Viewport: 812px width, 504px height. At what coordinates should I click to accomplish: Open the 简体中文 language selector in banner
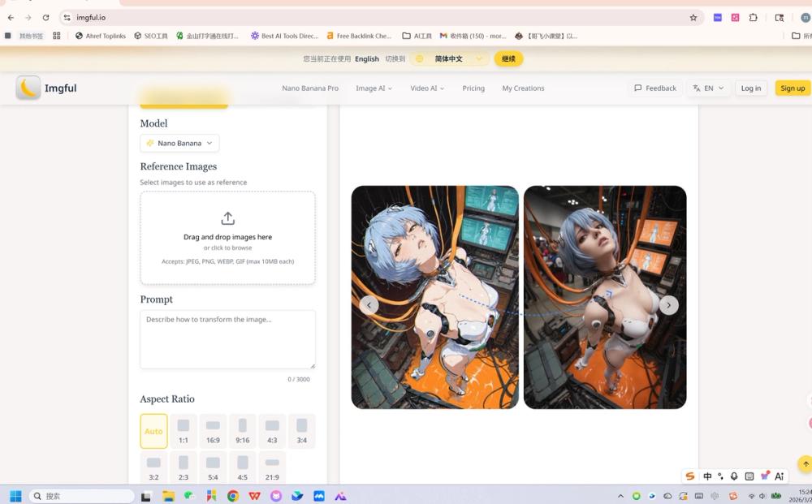448,58
